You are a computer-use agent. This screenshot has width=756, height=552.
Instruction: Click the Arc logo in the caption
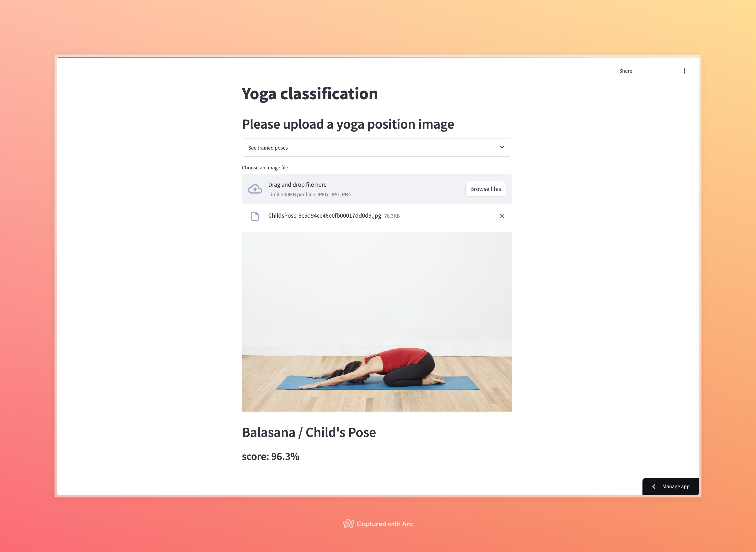click(x=348, y=524)
